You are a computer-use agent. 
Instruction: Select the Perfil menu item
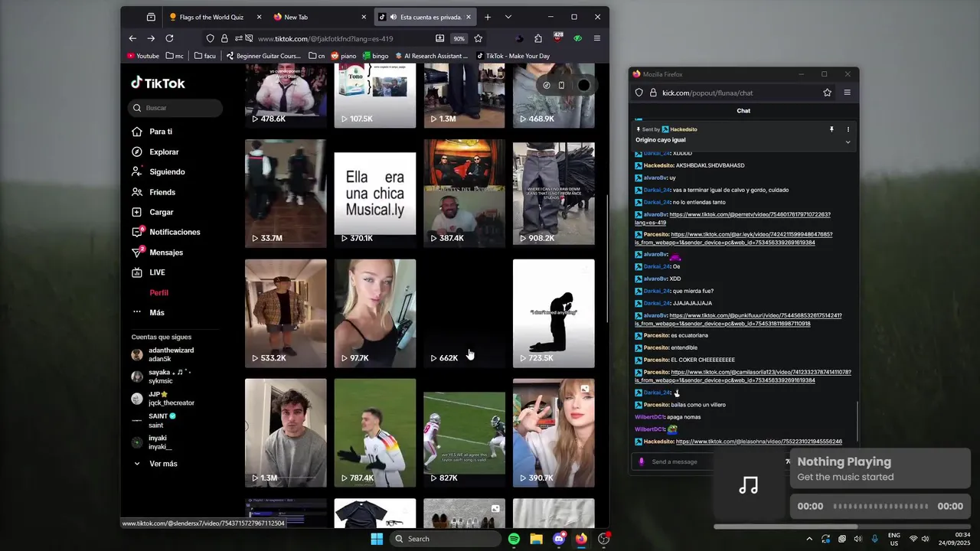pos(158,292)
